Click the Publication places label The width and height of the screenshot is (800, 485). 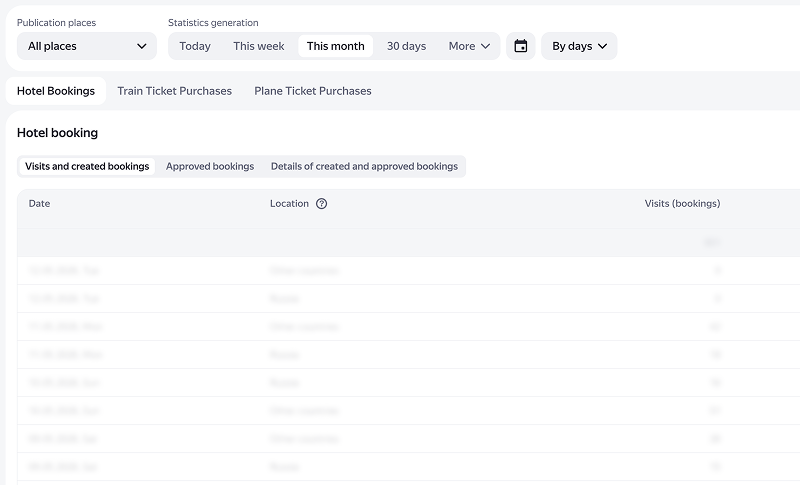tap(56, 22)
